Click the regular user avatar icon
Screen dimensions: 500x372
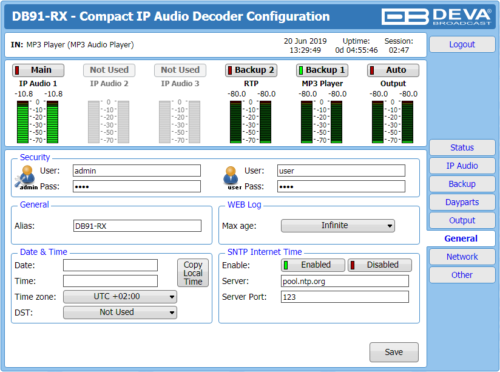[231, 178]
